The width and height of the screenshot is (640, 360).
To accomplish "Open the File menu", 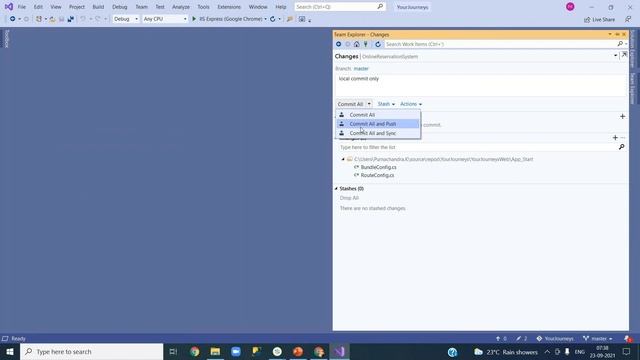I will click(22, 7).
